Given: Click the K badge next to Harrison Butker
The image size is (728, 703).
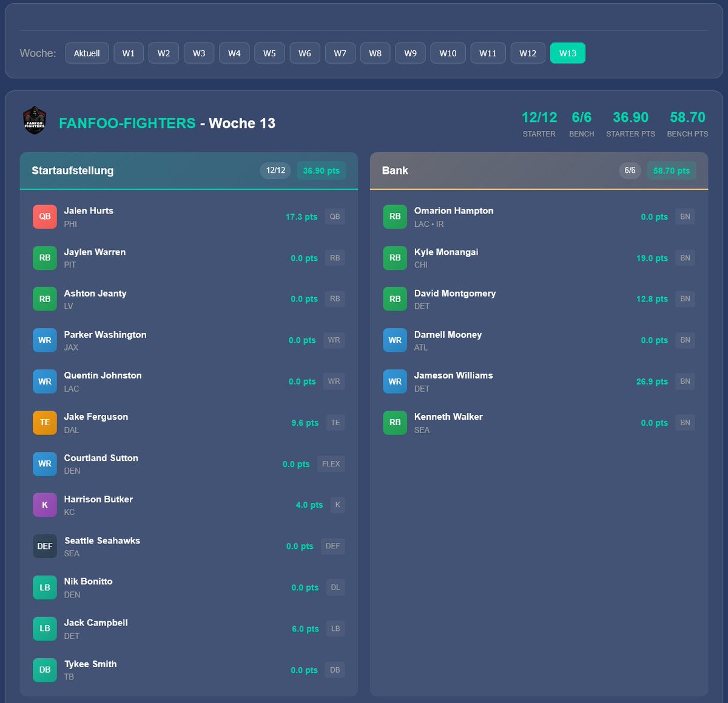Looking at the screenshot, I should pos(45,505).
